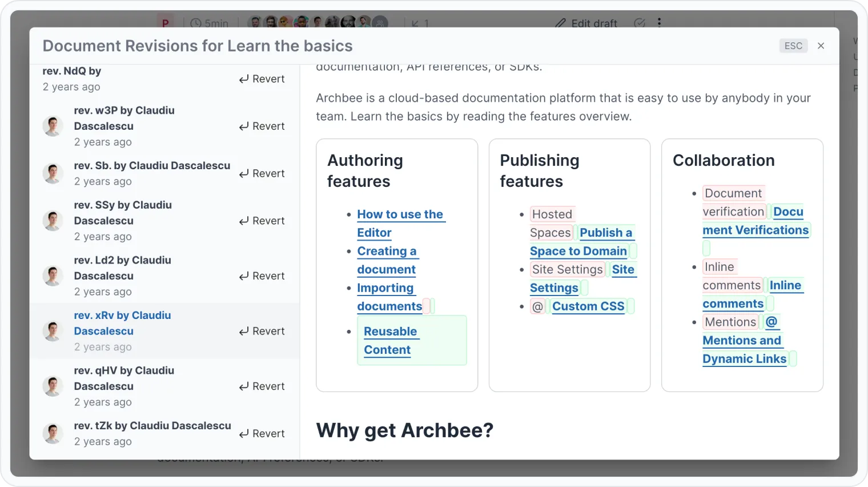Open 'Inline comments' link
The width and height of the screenshot is (868, 487).
point(753,294)
